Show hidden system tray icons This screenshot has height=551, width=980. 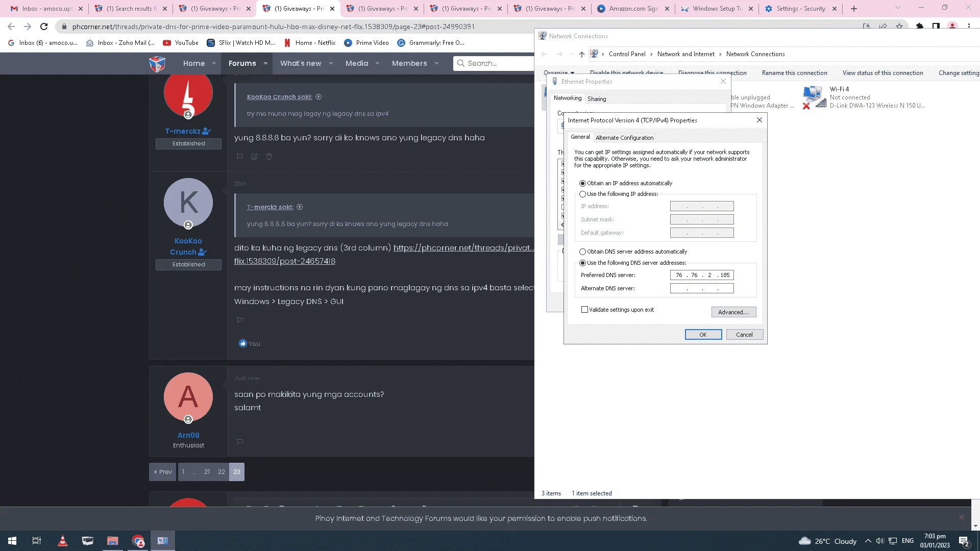point(868,541)
